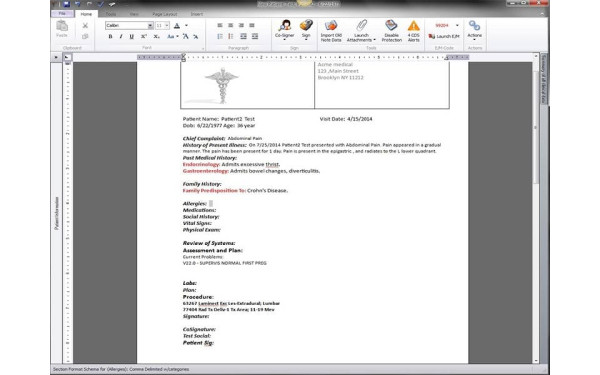Screen dimensions: 600x375
Task: Toggle Underline formatting
Action: click(132, 36)
